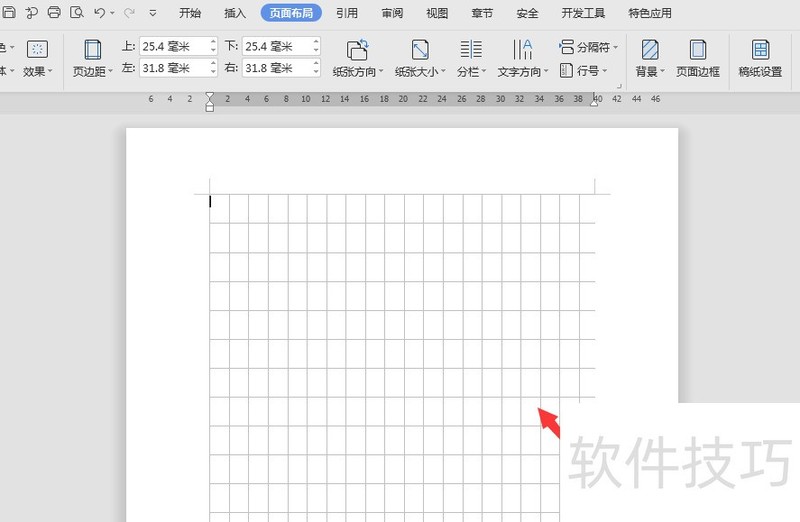Click the 纸张大小 paper size icon

(x=420, y=49)
